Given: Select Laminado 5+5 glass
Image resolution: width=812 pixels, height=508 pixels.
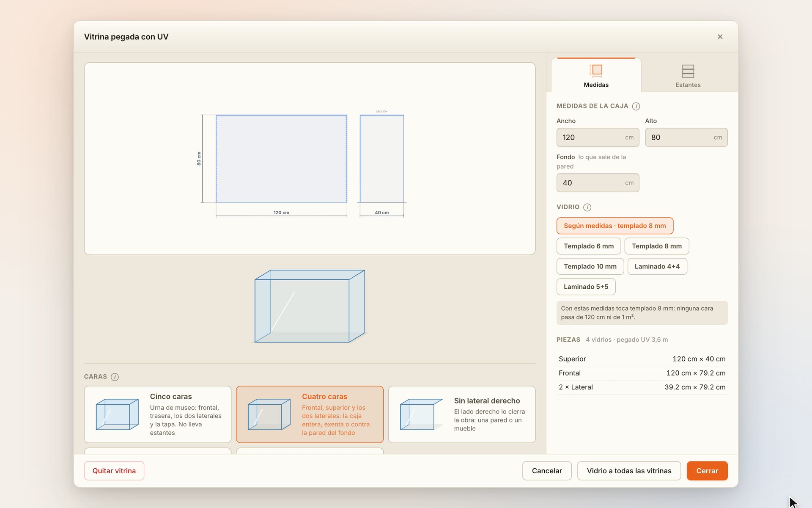Looking at the screenshot, I should pos(586,287).
